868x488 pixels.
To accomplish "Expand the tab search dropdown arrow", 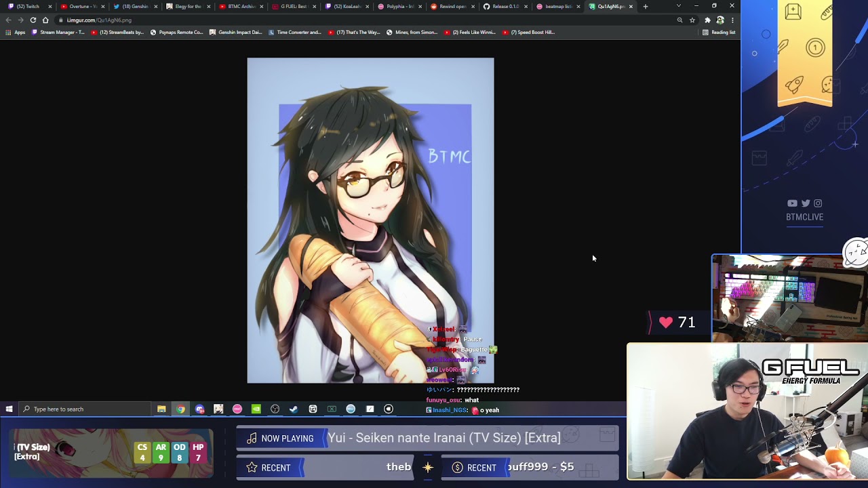I will 678,6.
